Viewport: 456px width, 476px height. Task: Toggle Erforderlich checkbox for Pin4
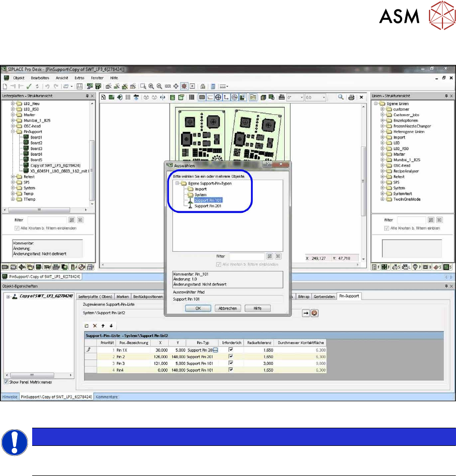231,370
